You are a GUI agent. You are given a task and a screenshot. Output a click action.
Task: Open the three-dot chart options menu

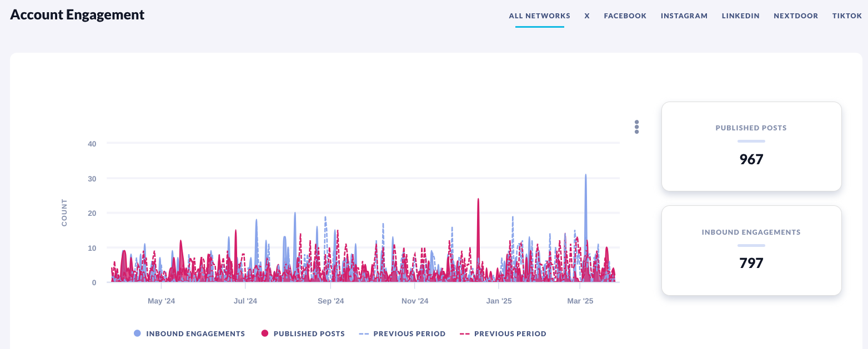[x=636, y=127]
